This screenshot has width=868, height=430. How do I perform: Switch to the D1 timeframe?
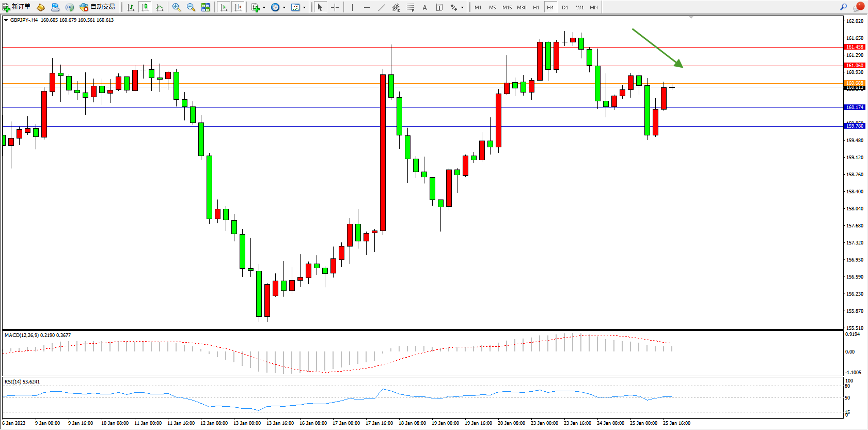[565, 7]
